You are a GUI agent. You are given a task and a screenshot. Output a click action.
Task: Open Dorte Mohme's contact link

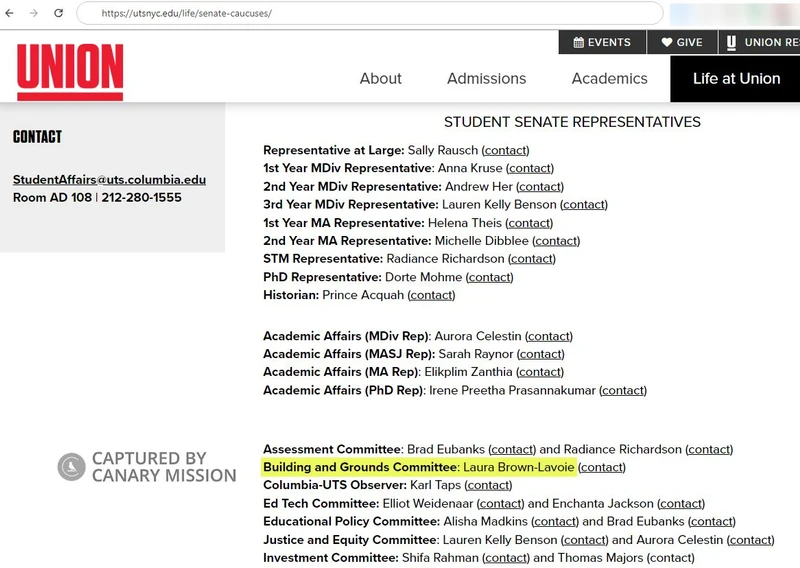click(x=490, y=277)
